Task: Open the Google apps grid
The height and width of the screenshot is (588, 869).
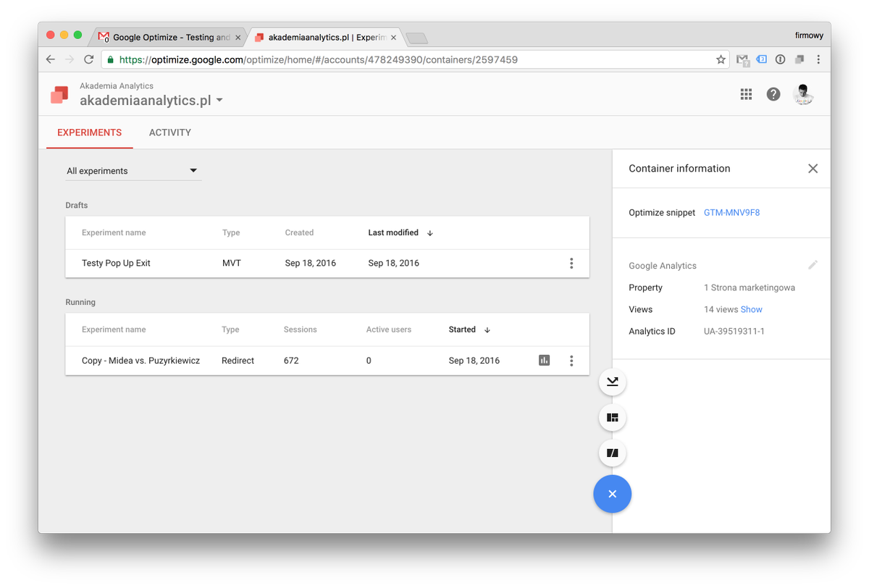Action: click(x=746, y=94)
